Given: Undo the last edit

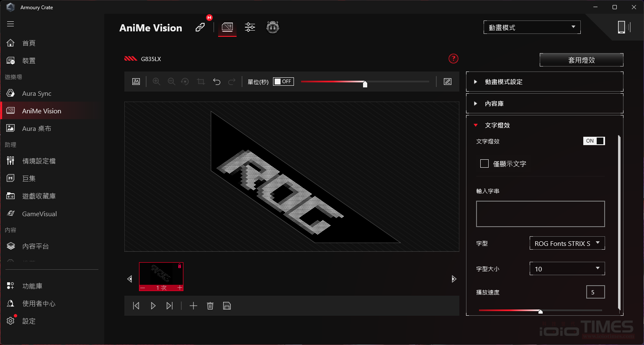Looking at the screenshot, I should pyautogui.click(x=216, y=82).
